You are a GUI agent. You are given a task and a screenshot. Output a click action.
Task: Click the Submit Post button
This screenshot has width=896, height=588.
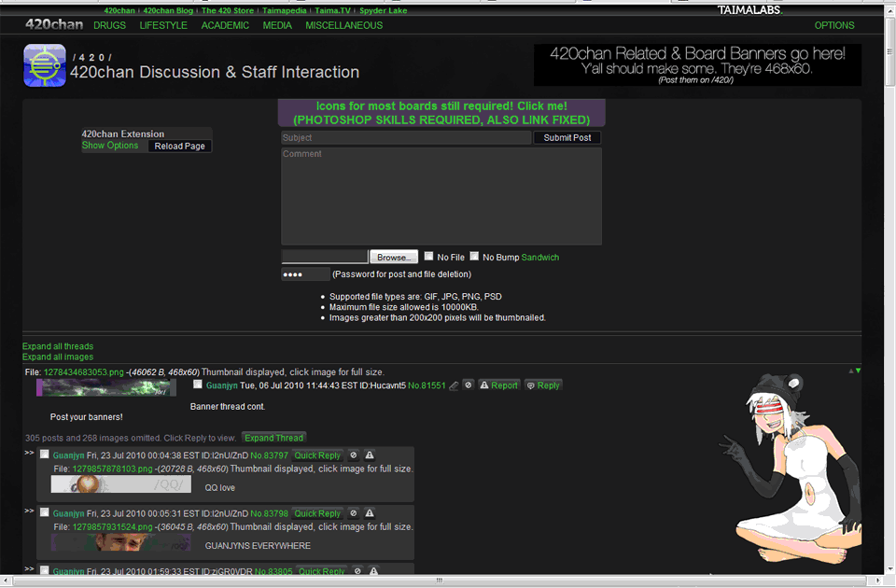(567, 138)
